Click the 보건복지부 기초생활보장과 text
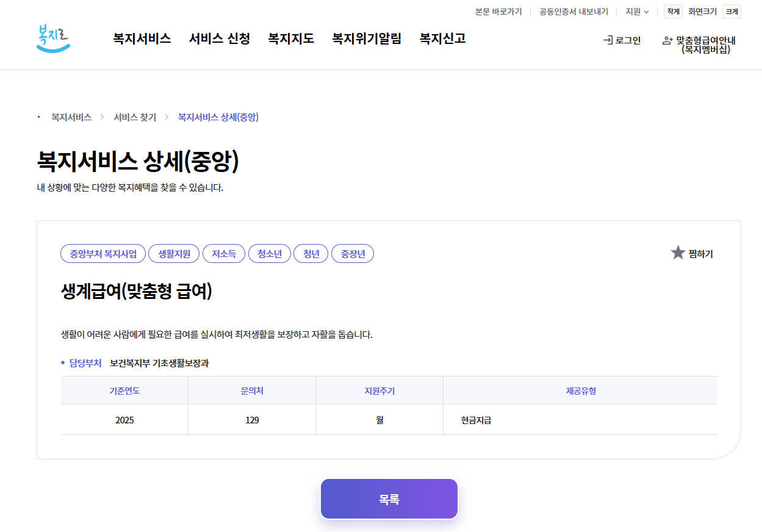The height and width of the screenshot is (532, 762). pos(159,363)
